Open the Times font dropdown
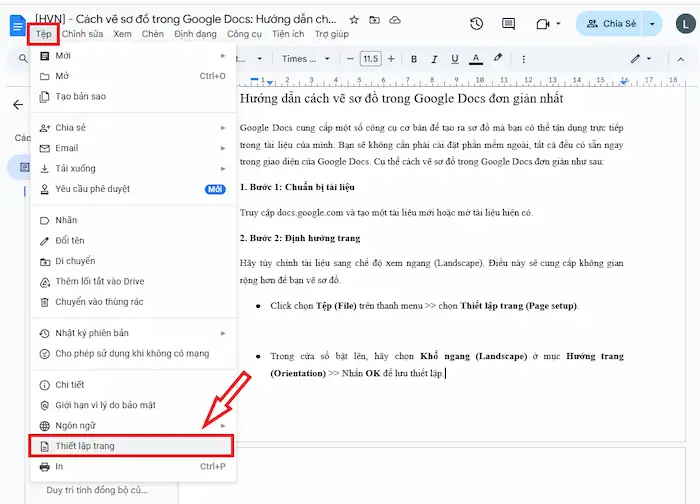Viewport: 700px width, 504px height. click(306, 58)
